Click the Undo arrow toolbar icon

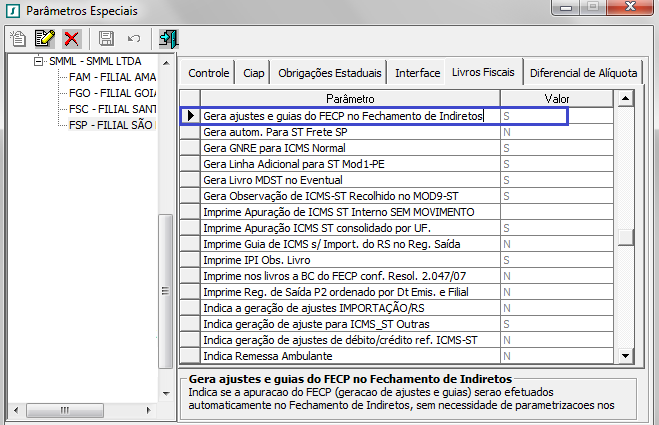click(133, 39)
